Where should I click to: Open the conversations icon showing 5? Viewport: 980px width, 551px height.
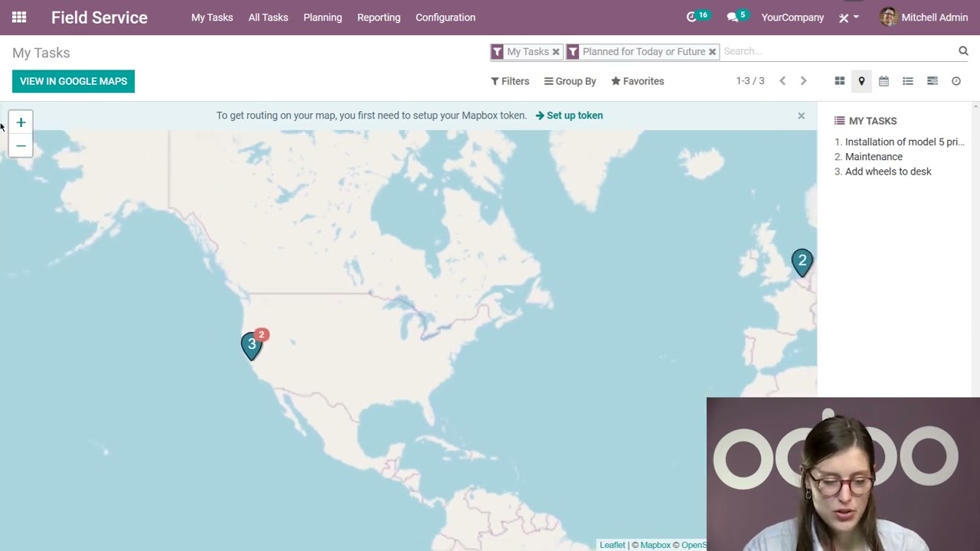click(x=737, y=17)
